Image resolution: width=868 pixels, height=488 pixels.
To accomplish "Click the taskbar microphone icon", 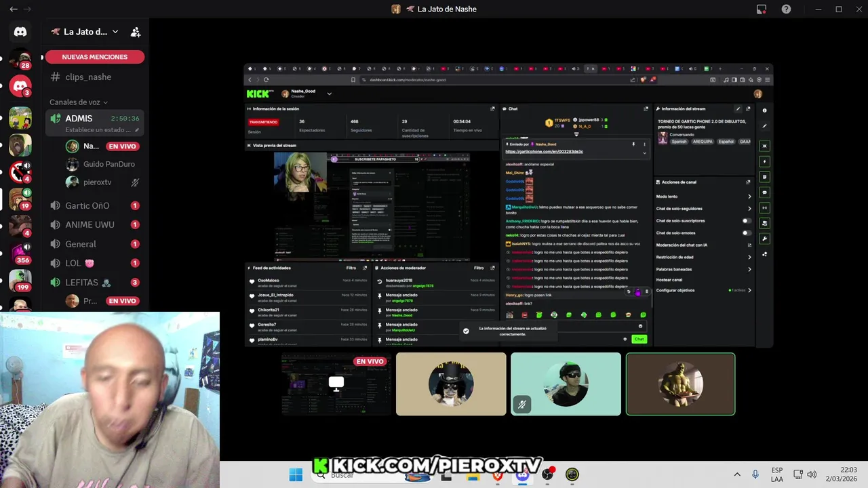I will 755,474.
